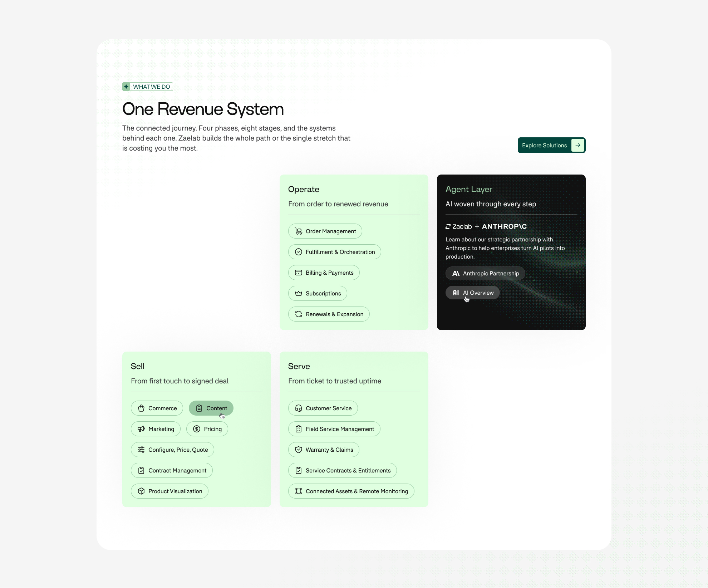Open Configure, Price, Quote
Viewport: 708px width, 588px height.
tap(172, 450)
